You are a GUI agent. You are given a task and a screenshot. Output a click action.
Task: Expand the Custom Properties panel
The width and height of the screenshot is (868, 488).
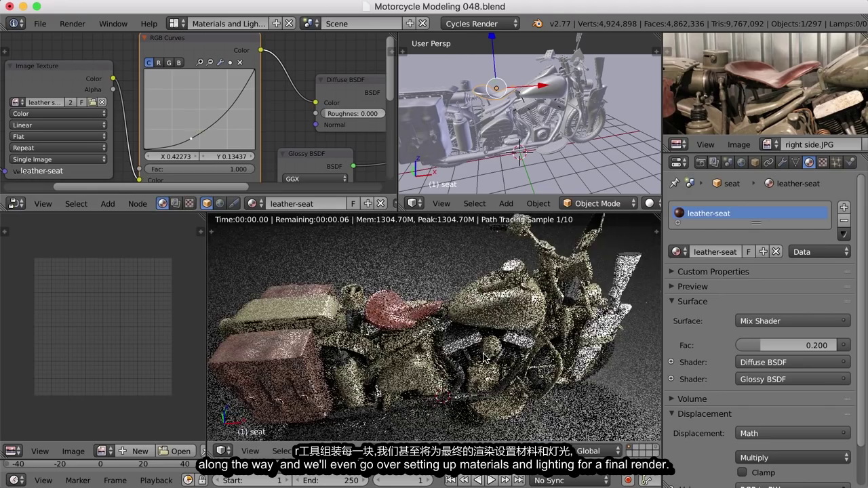tap(713, 271)
